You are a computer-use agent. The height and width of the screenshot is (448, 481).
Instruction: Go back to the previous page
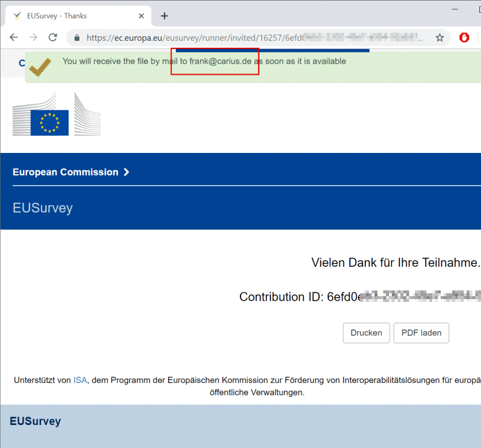tap(14, 37)
